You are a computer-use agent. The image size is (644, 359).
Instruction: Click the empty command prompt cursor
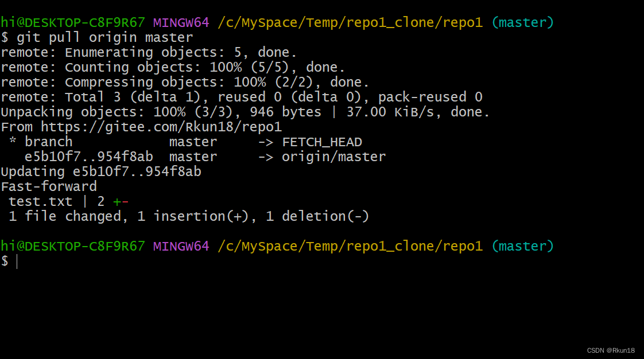tap(17, 262)
